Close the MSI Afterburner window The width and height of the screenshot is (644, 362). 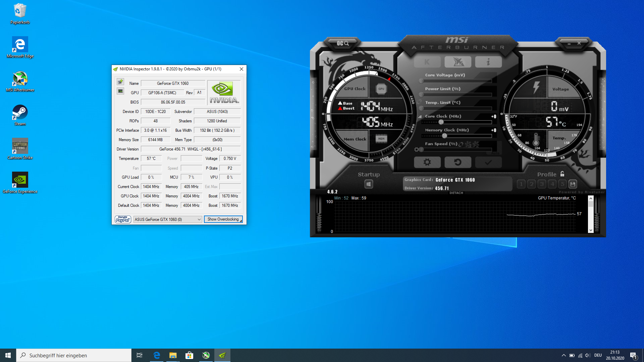579,43
